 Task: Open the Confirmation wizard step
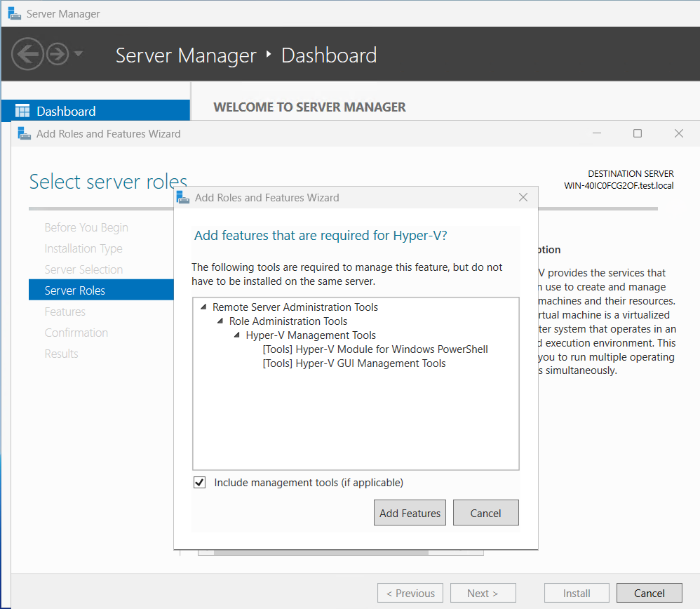click(x=76, y=333)
